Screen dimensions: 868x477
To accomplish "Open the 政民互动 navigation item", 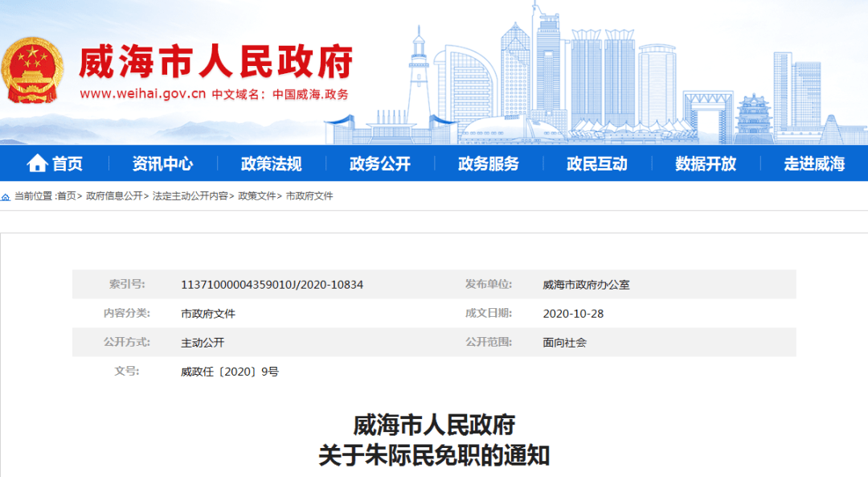I will coord(596,164).
